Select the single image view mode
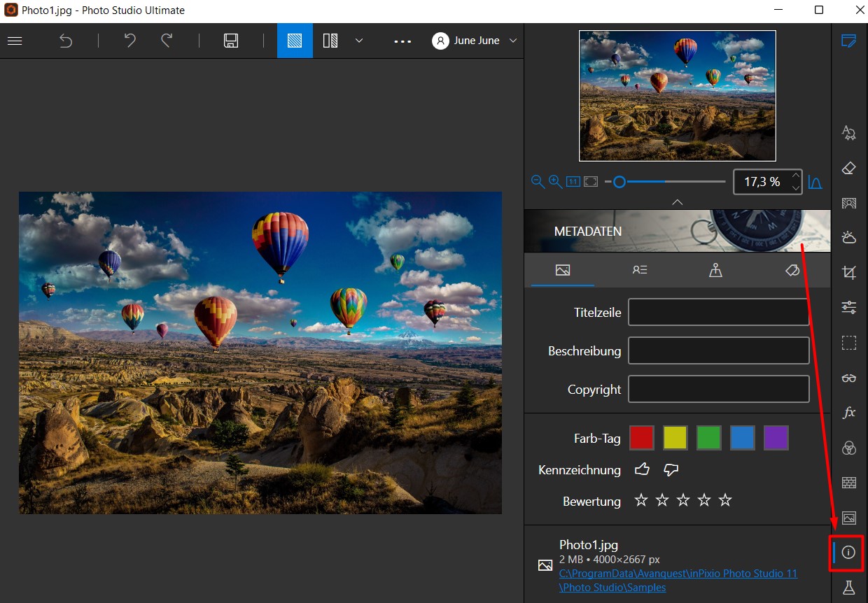The width and height of the screenshot is (868, 603). [x=295, y=41]
